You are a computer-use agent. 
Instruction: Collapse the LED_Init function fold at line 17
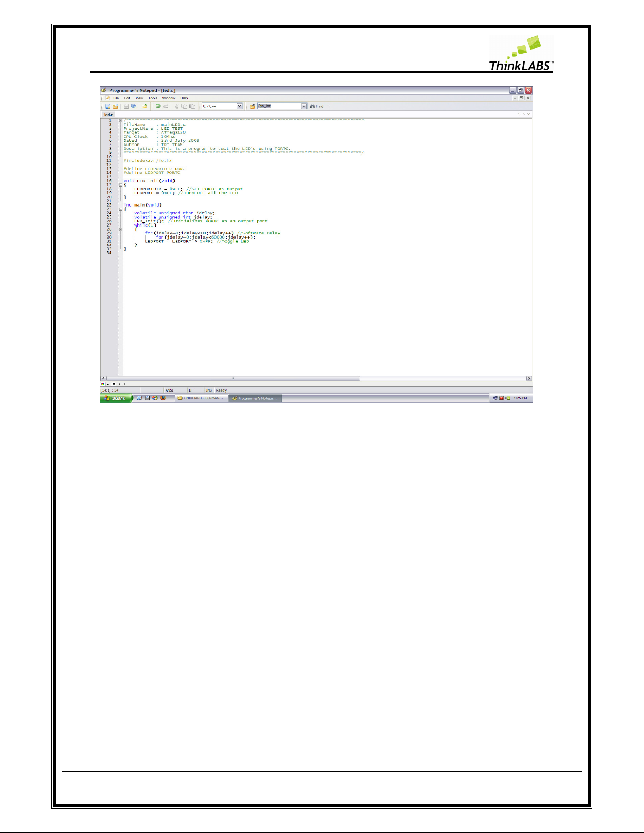pyautogui.click(x=121, y=185)
